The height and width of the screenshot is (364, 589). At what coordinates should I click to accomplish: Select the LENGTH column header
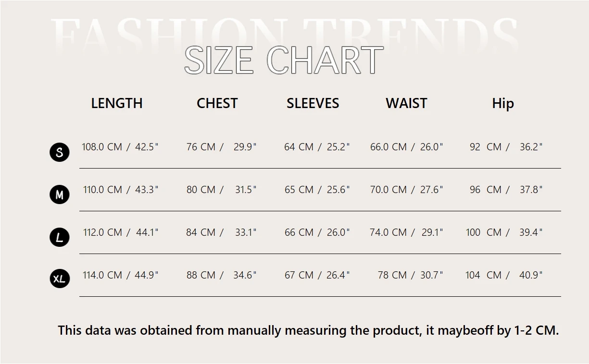coord(117,103)
